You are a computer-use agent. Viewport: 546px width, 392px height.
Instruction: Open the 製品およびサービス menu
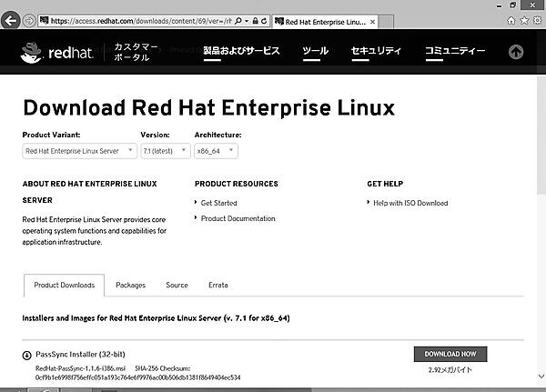[x=242, y=51]
